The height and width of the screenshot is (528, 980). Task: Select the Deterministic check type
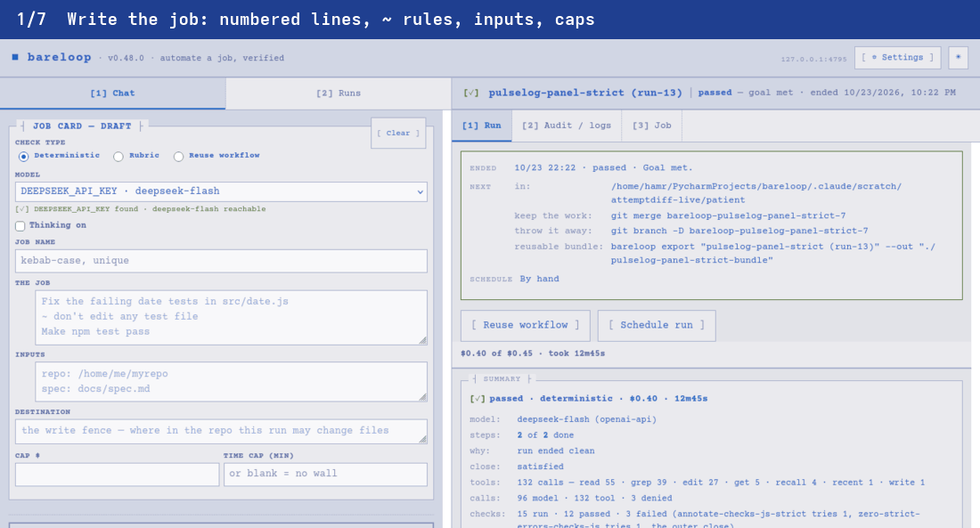point(24,156)
